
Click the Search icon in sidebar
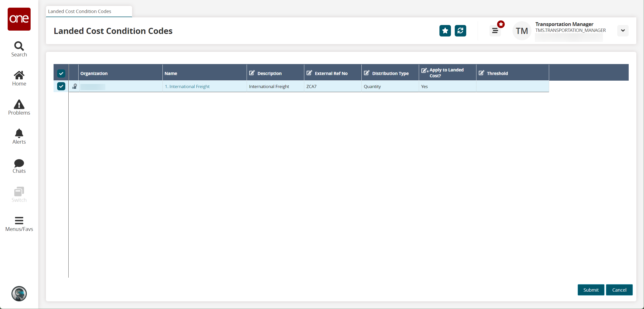(x=19, y=46)
